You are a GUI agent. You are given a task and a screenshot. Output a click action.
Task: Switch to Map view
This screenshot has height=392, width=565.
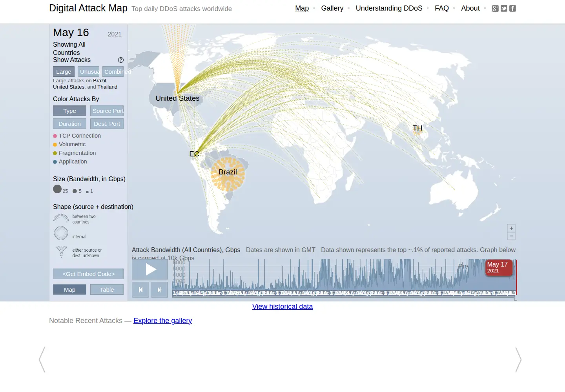(x=69, y=290)
